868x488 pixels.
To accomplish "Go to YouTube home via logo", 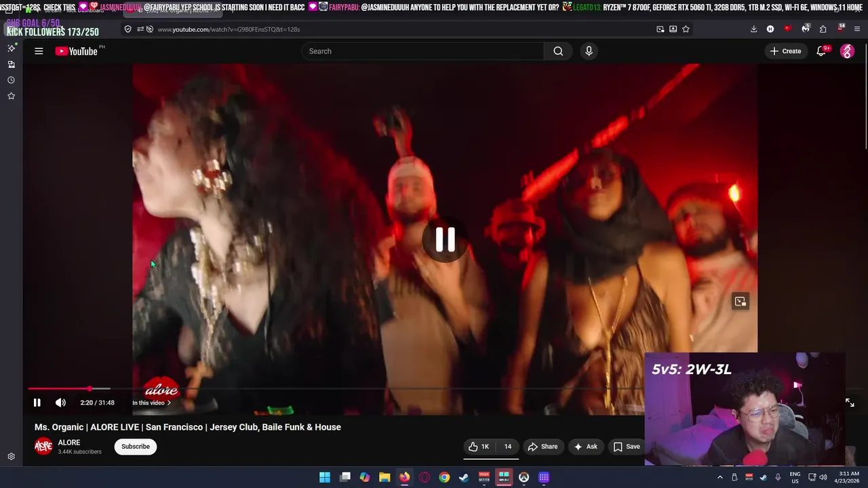I will (x=77, y=51).
